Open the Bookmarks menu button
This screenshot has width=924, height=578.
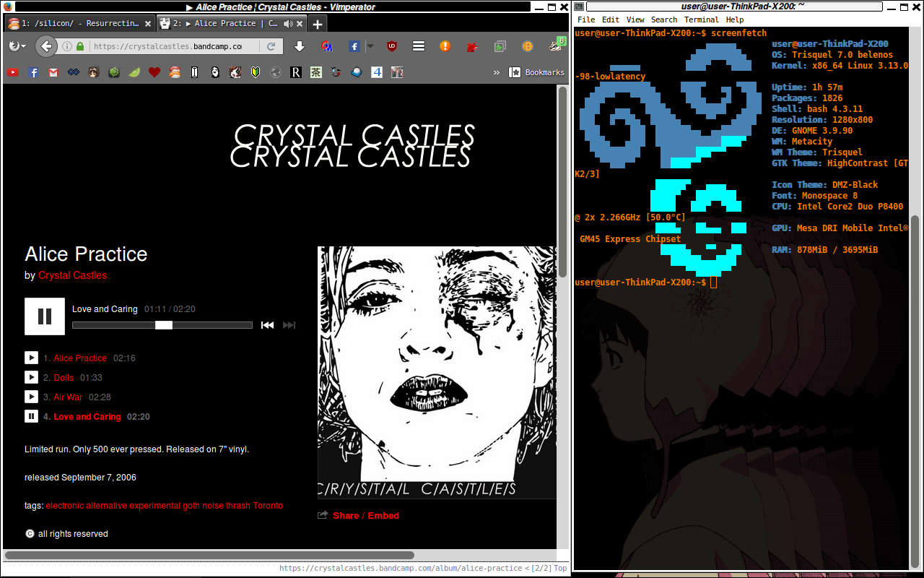tap(536, 72)
